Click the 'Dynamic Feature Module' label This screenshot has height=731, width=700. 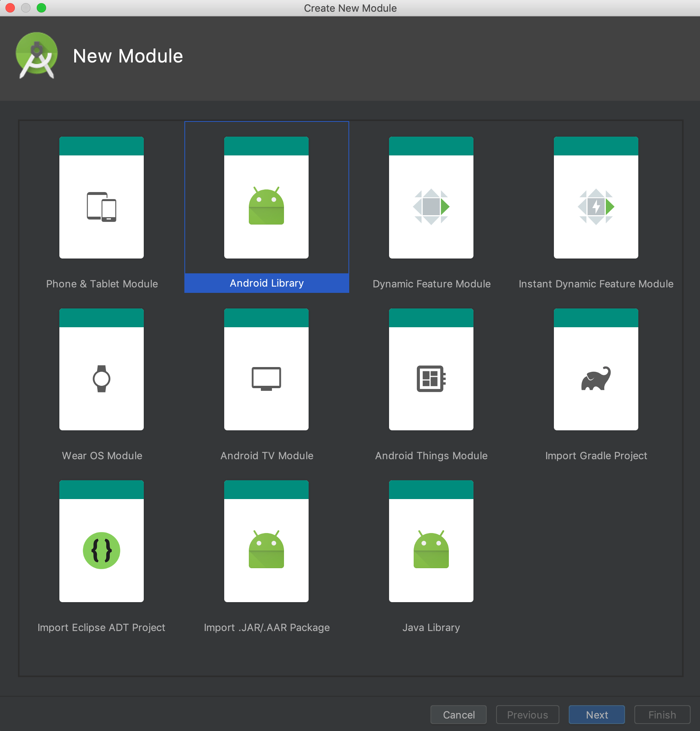(x=432, y=284)
